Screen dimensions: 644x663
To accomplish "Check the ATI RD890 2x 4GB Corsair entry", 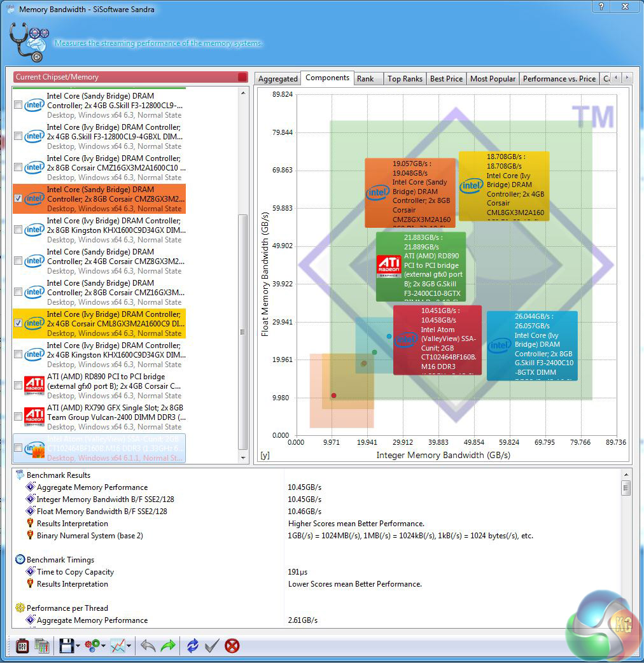I will coord(18,385).
